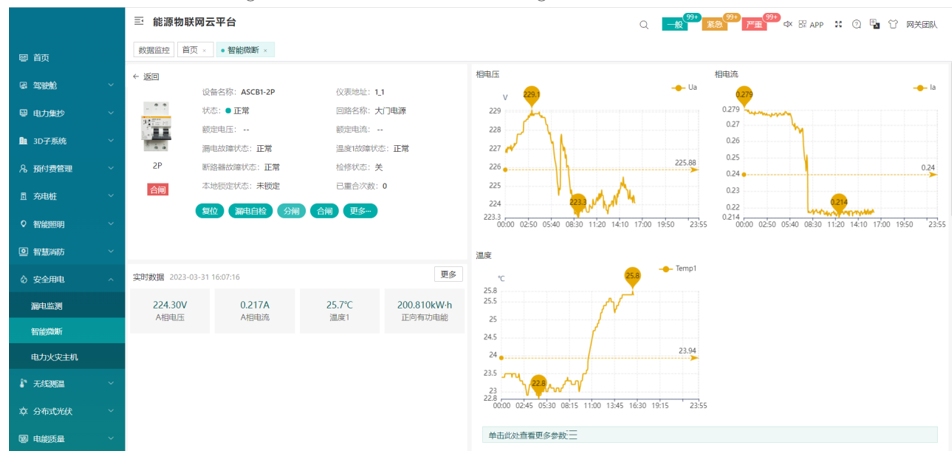Toggle the Ia legend series

pos(925,87)
